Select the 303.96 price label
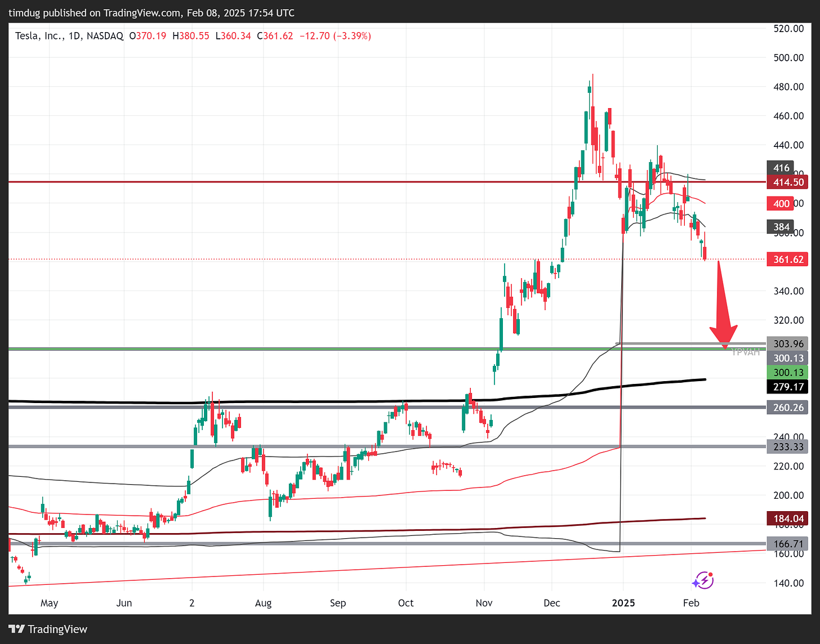This screenshot has height=644, width=820. click(x=787, y=343)
